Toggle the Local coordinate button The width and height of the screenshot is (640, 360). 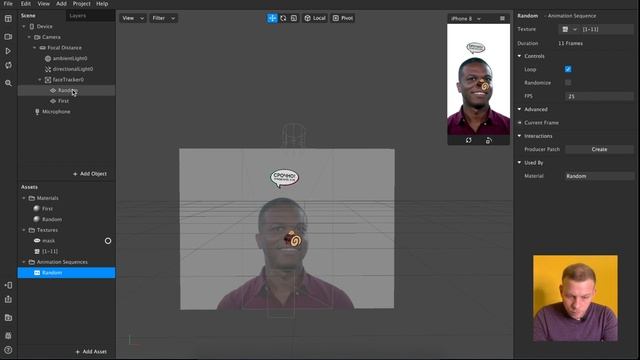[315, 18]
